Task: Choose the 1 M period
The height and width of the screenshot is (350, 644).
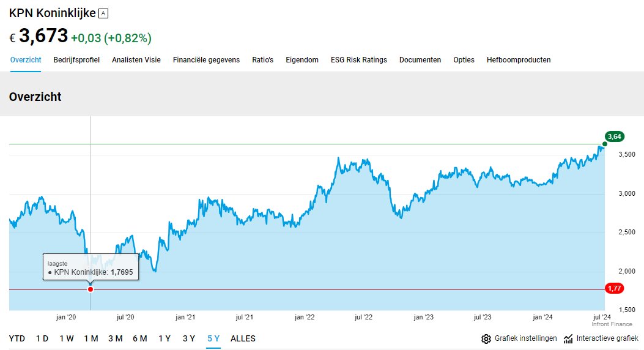Action: (x=91, y=338)
